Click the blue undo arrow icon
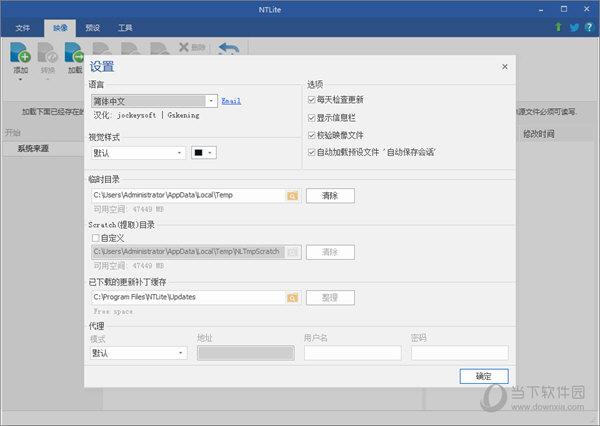This screenshot has width=600, height=426. pos(229,49)
